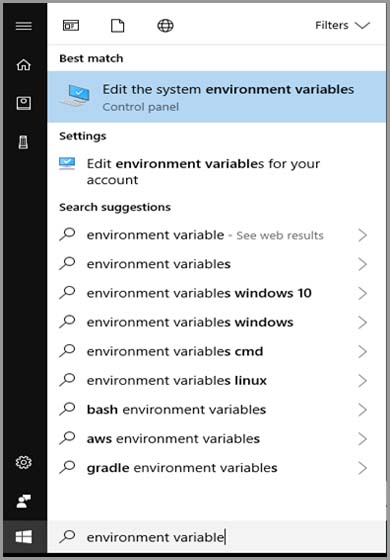Expand arrow next to 'environment variables'

coord(362,264)
